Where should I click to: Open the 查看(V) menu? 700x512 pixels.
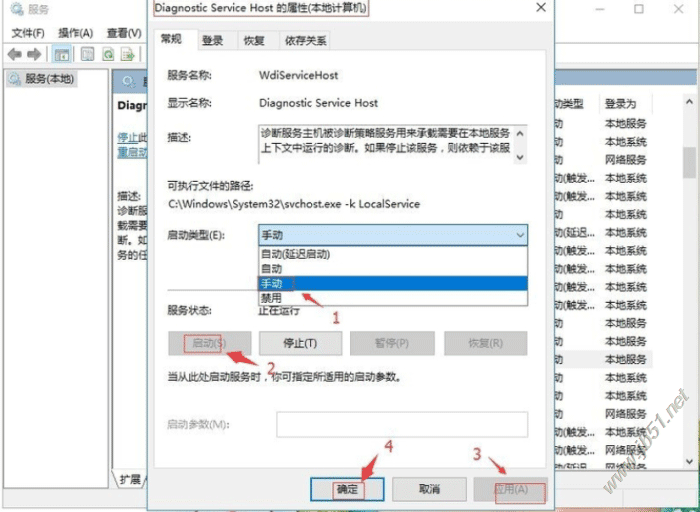pyautogui.click(x=124, y=33)
